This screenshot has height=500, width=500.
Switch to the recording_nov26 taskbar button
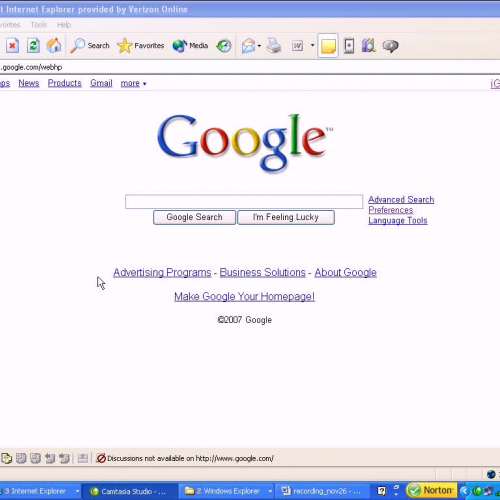tap(322, 491)
